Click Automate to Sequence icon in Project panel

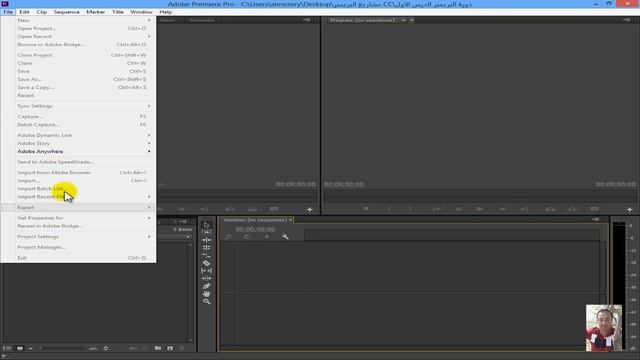(x=133, y=348)
